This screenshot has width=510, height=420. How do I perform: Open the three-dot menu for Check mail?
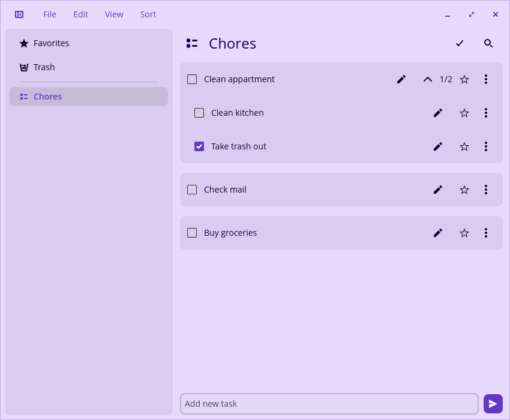[x=485, y=190]
